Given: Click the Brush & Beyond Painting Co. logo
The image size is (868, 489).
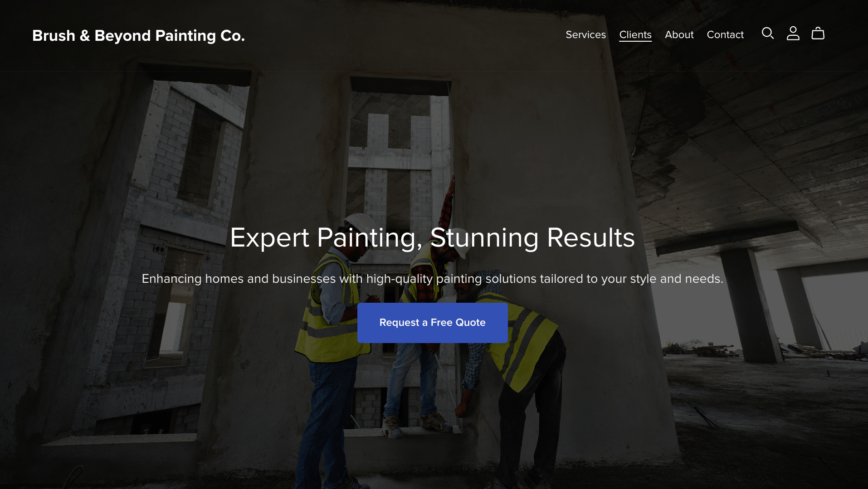Looking at the screenshot, I should click(x=138, y=35).
